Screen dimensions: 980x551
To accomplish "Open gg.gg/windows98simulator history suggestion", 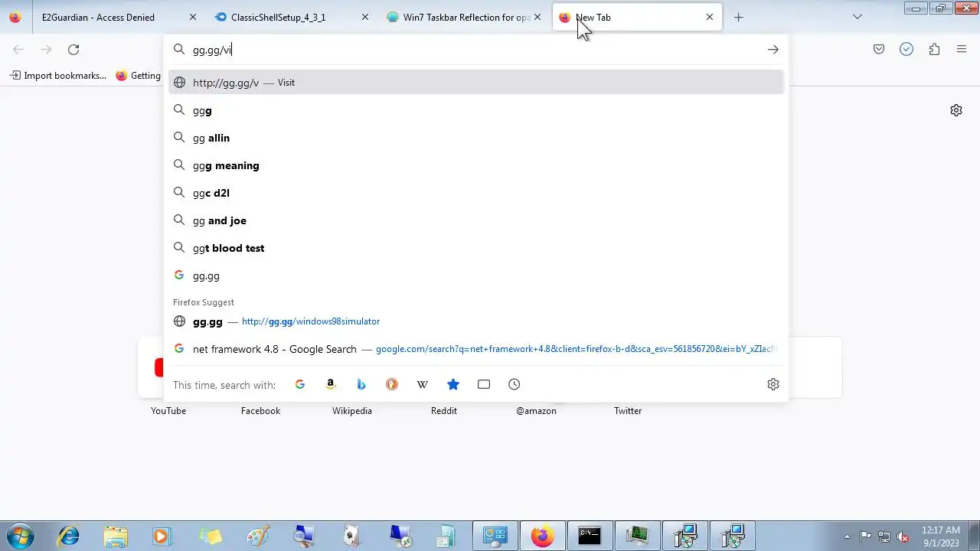I will click(x=476, y=321).
